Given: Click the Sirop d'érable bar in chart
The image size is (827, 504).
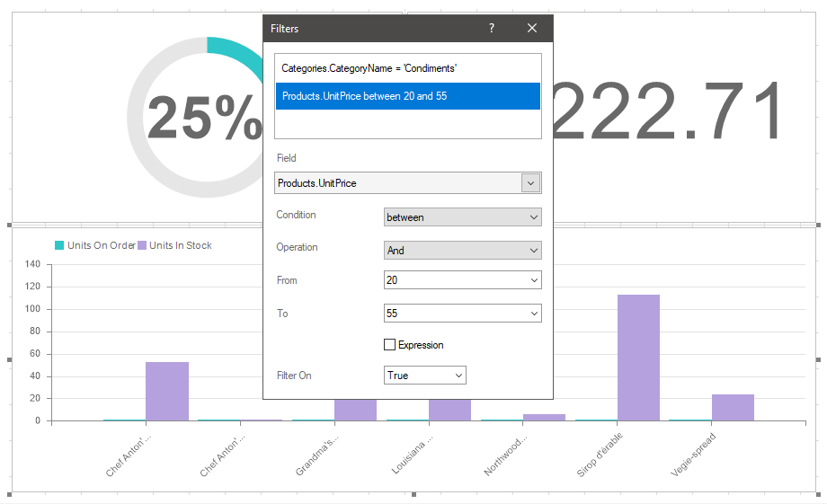Looking at the screenshot, I should [638, 358].
